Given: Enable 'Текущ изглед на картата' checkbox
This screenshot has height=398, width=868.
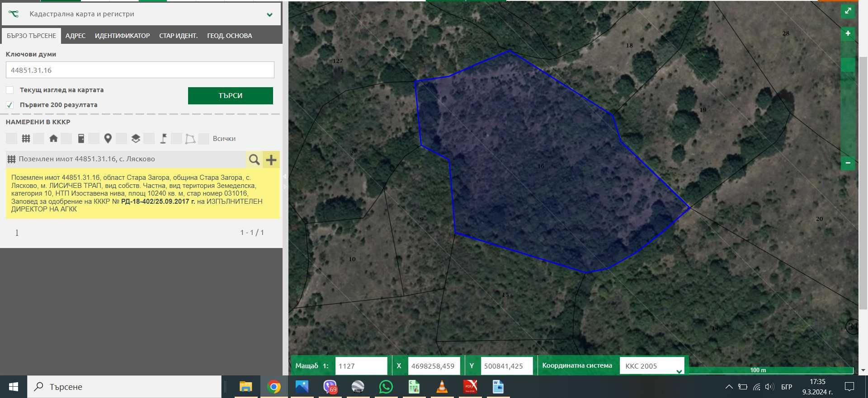Looking at the screenshot, I should coord(9,90).
